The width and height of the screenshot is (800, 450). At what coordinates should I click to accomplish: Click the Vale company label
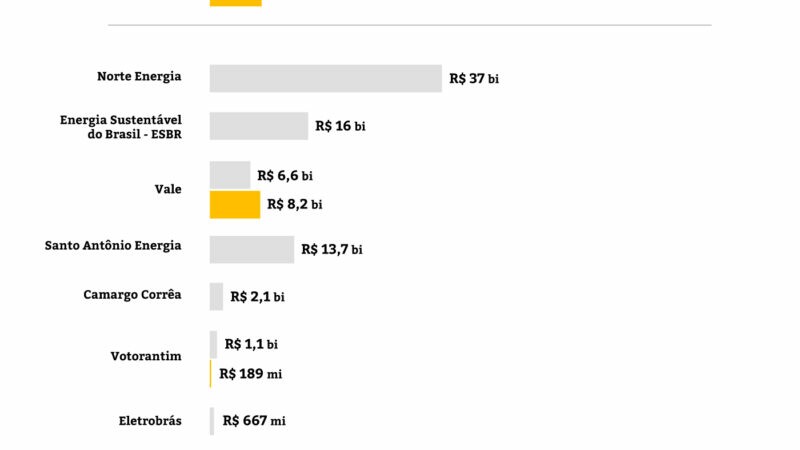(x=168, y=189)
